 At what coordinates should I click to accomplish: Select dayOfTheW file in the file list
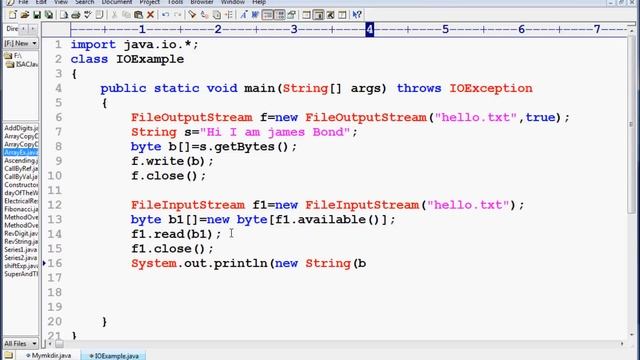click(21, 193)
